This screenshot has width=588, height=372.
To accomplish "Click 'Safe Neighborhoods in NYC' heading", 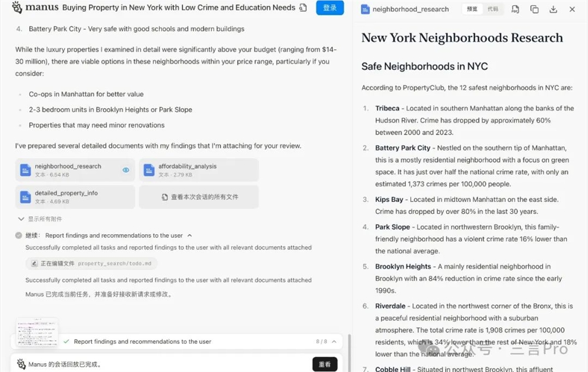I will click(x=425, y=67).
